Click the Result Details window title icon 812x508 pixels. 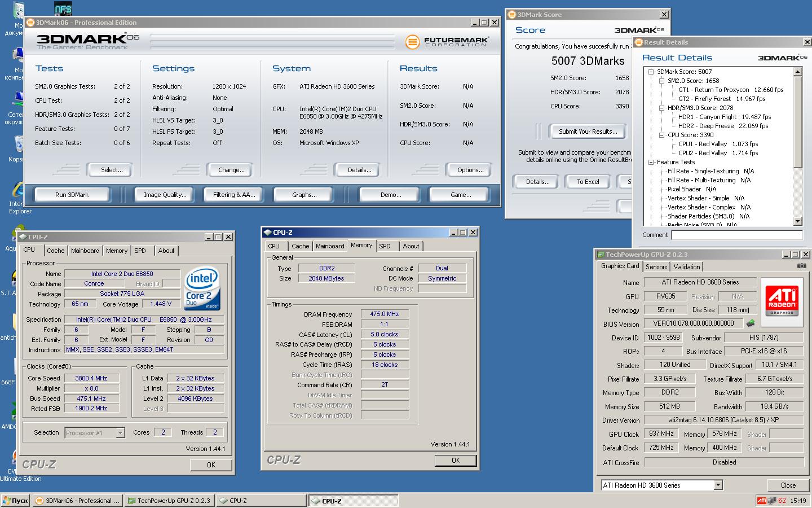point(639,42)
